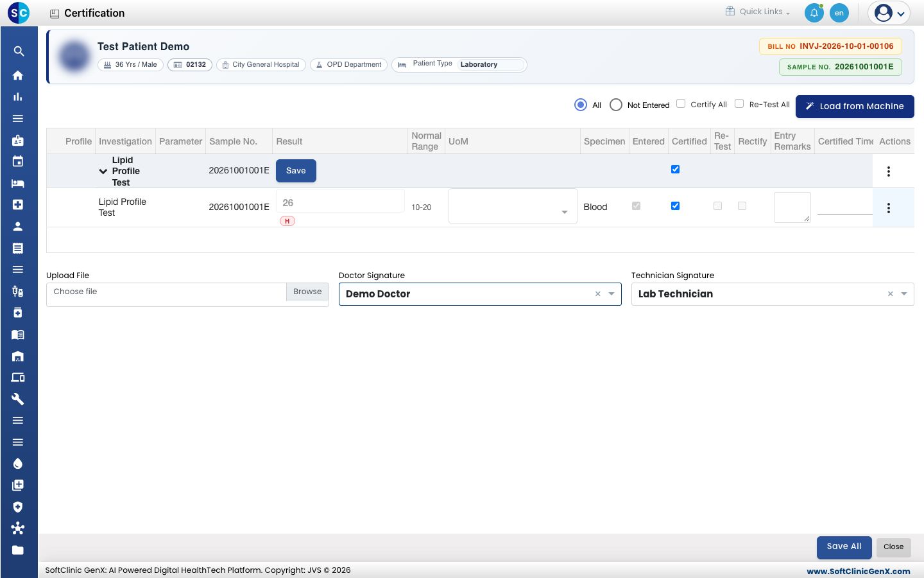Screen dimensions: 924x578
Task: Open the warehouse sidebar icon
Action: [x=18, y=356]
